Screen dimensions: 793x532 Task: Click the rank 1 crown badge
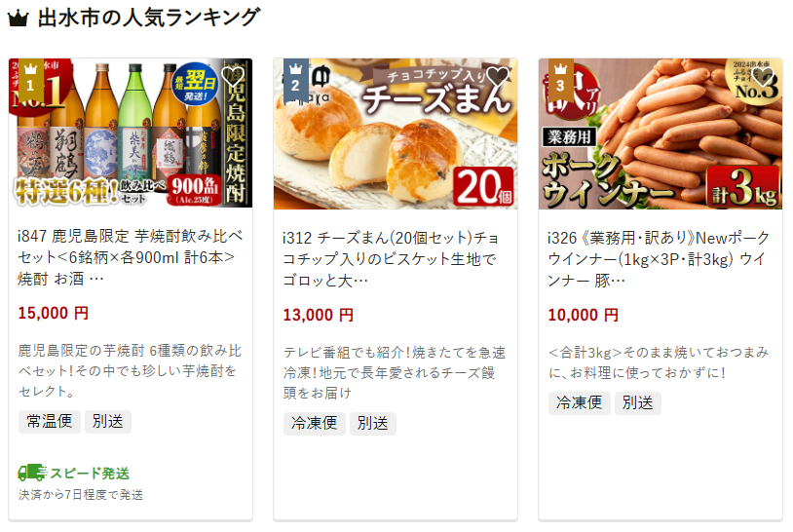click(30, 81)
